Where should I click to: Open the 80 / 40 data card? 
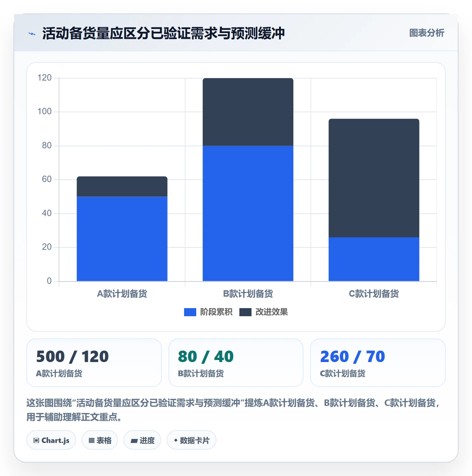(236, 363)
